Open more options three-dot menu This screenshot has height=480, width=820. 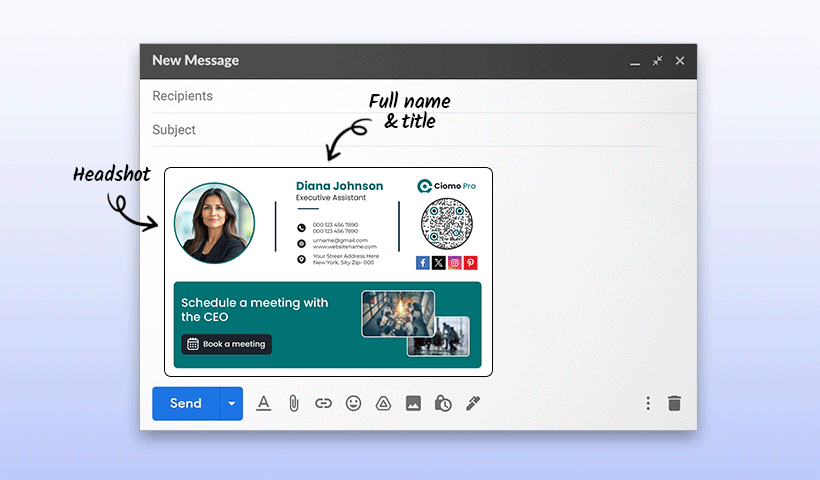(647, 403)
